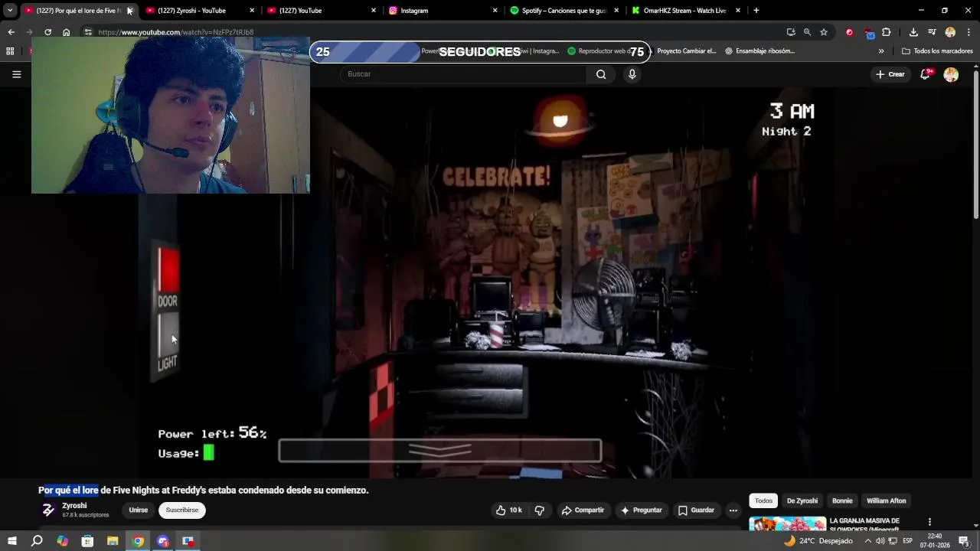Click the Suscribirse button
The image size is (980, 551).
click(182, 510)
